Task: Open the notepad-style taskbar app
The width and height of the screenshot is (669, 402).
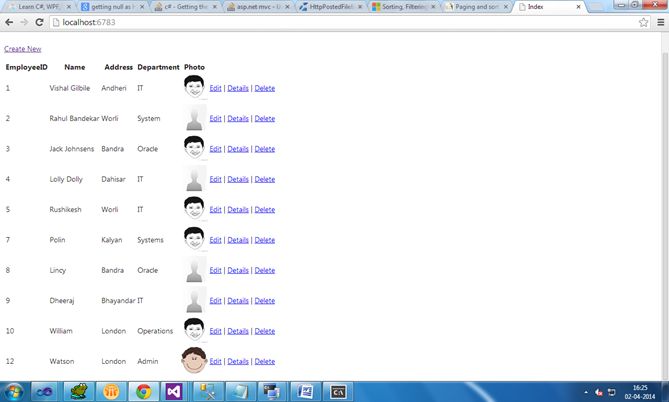Action: point(240,391)
